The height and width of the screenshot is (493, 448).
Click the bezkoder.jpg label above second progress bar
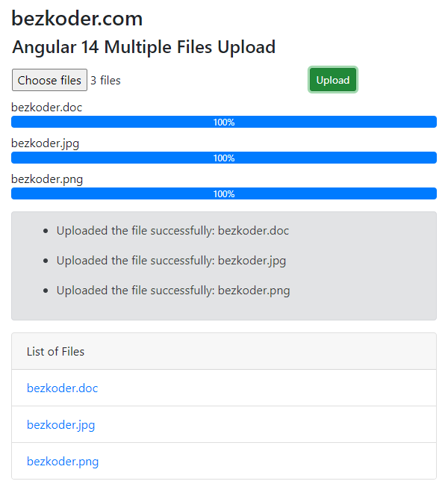45,143
